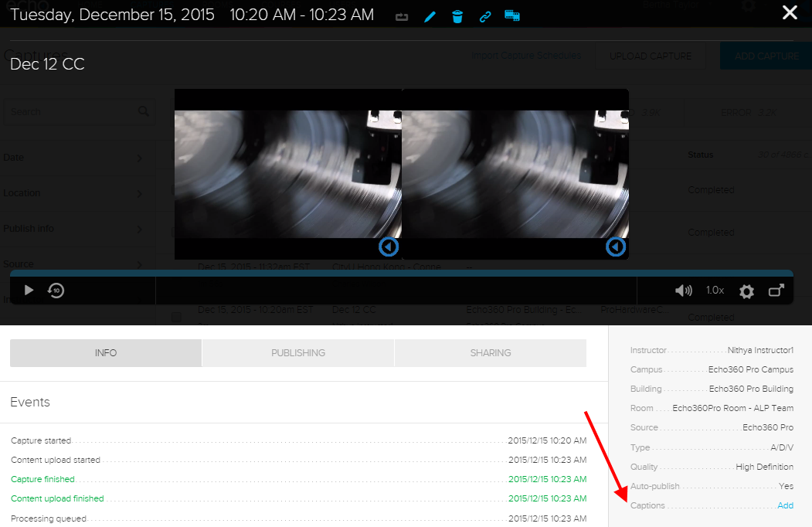Image resolution: width=812 pixels, height=527 pixels.
Task: Click the grey reschedule icon beside time
Action: (402, 18)
